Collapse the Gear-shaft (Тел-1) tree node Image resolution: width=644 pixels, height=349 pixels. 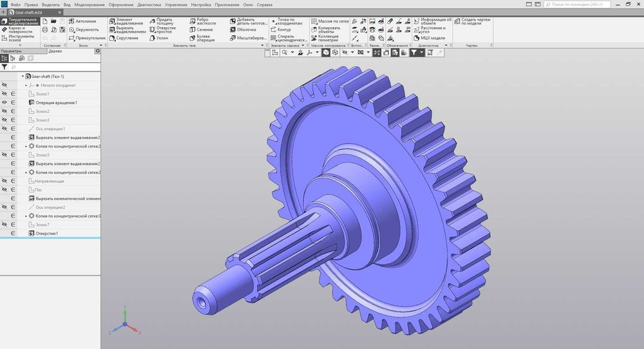coord(23,77)
